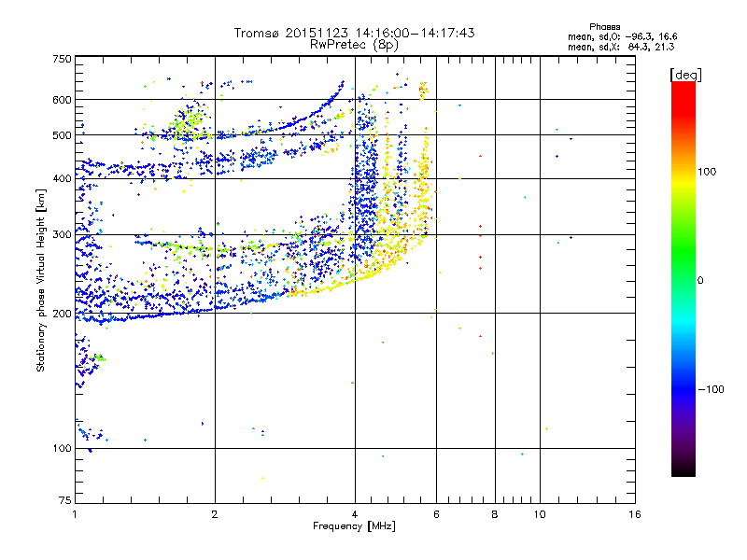
Task: Click the plot title 'Tromsø 20151123 14:16:00-14:17:43'
Action: pyautogui.click(x=354, y=33)
